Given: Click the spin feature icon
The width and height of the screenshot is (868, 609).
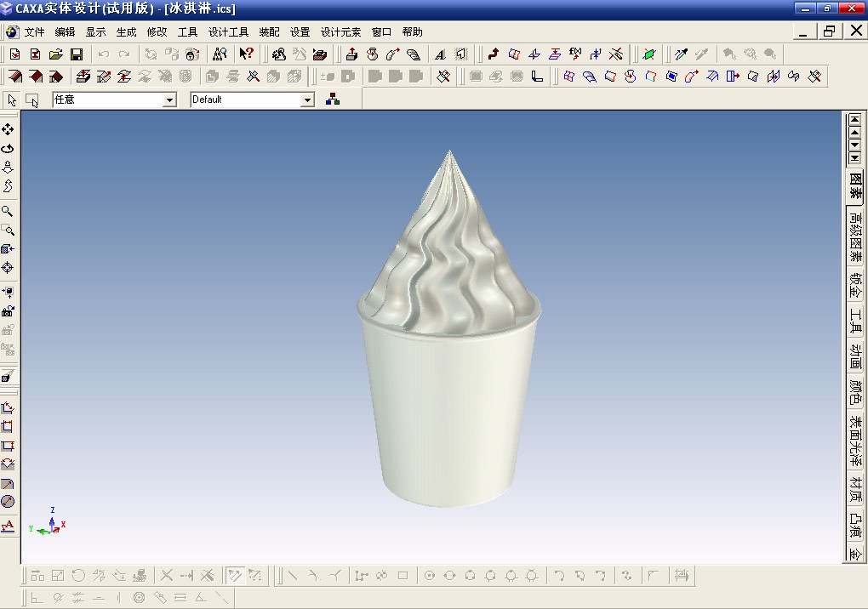Looking at the screenshot, I should coord(372,54).
